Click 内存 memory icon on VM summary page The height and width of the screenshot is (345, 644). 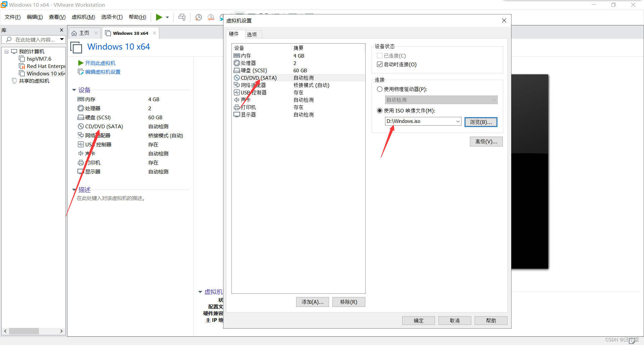(80, 99)
